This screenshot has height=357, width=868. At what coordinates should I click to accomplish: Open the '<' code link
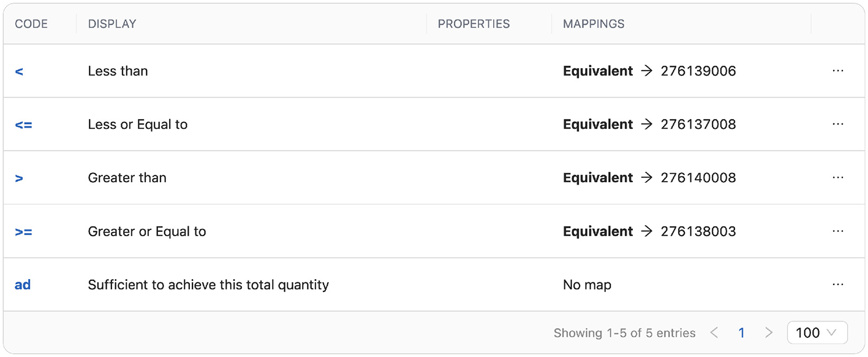pyautogui.click(x=19, y=71)
